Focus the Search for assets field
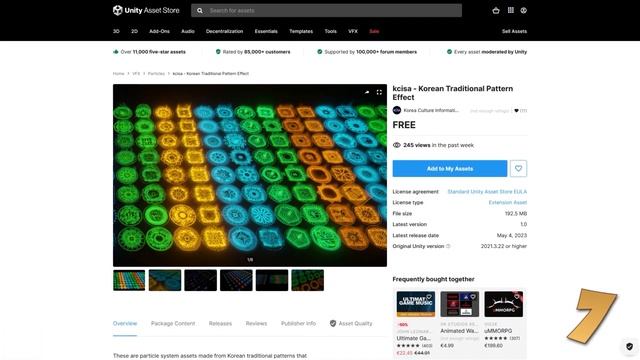Screen dimensions: 640x360 327,11
